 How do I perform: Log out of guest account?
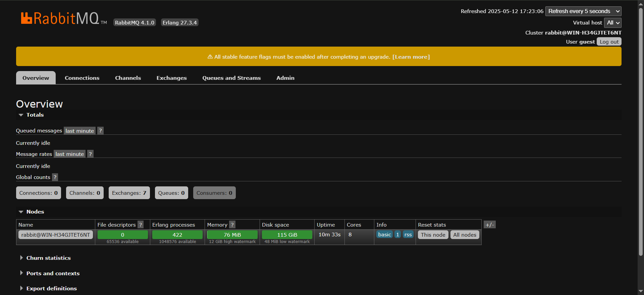[609, 42]
